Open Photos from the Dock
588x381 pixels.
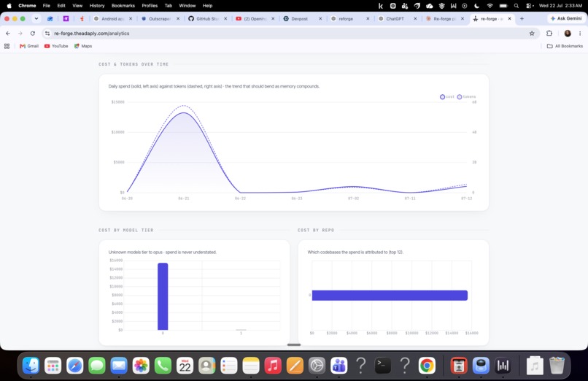click(141, 365)
